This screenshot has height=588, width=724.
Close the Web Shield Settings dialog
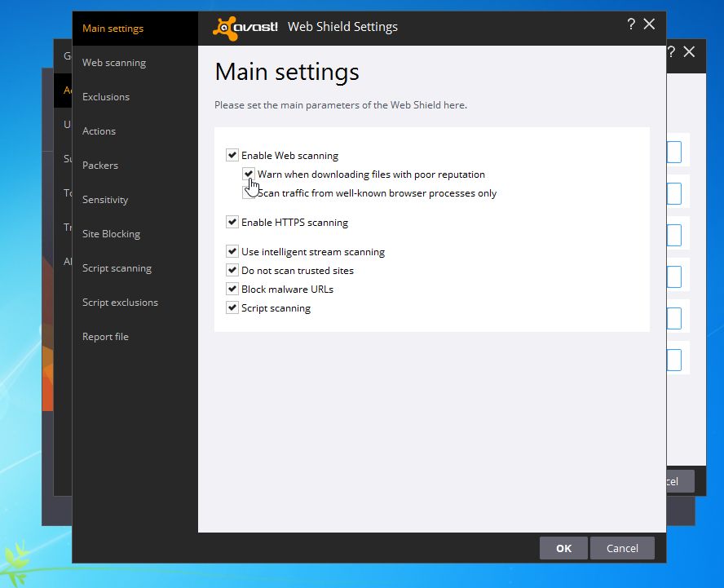pos(649,24)
